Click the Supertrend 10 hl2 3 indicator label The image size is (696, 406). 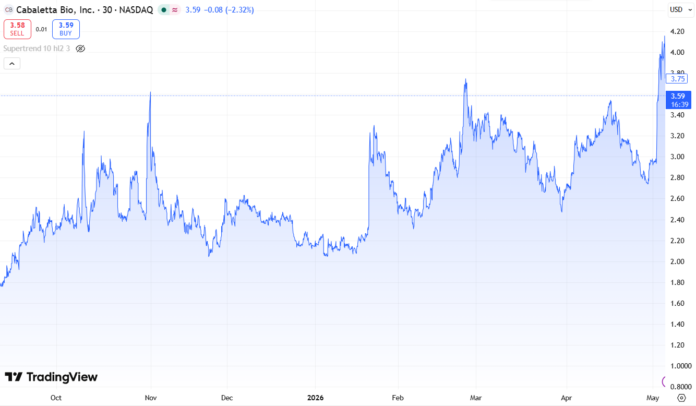coord(37,48)
